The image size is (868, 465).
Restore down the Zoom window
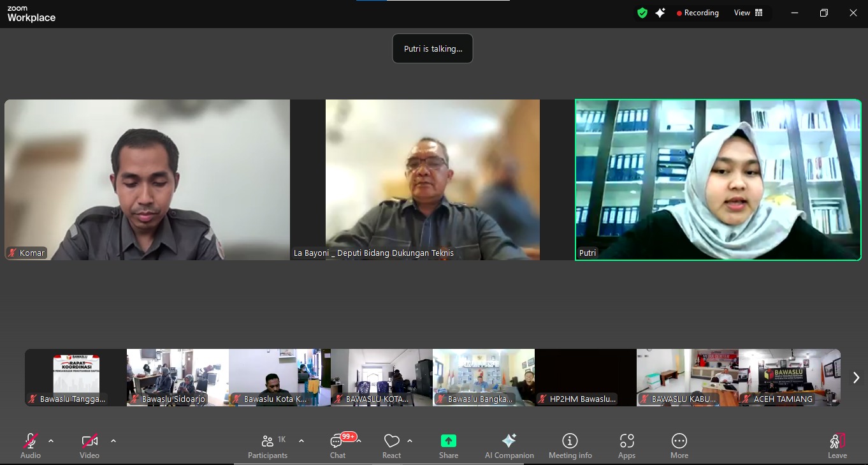[824, 13]
